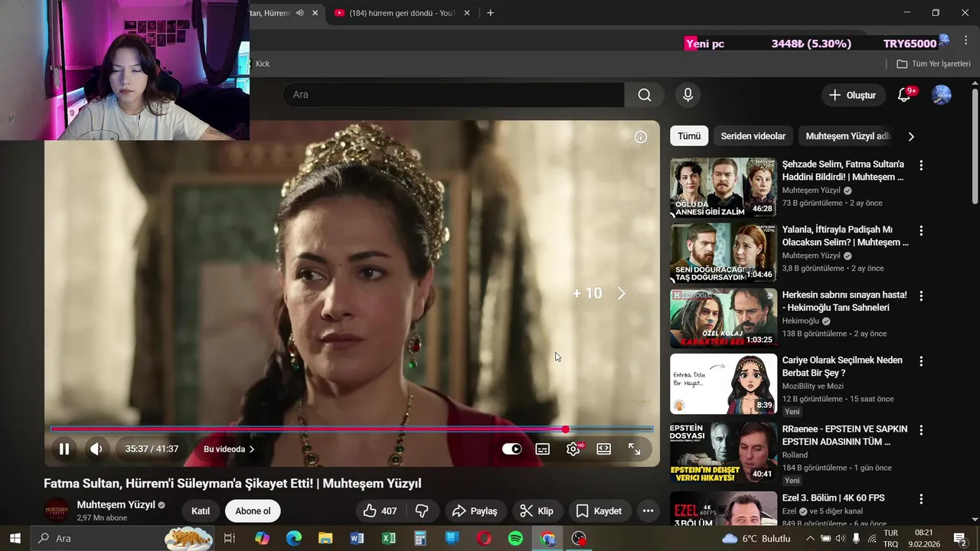This screenshot has height=551, width=980.
Task: Toggle the autoplay switch in the player
Action: (x=511, y=449)
